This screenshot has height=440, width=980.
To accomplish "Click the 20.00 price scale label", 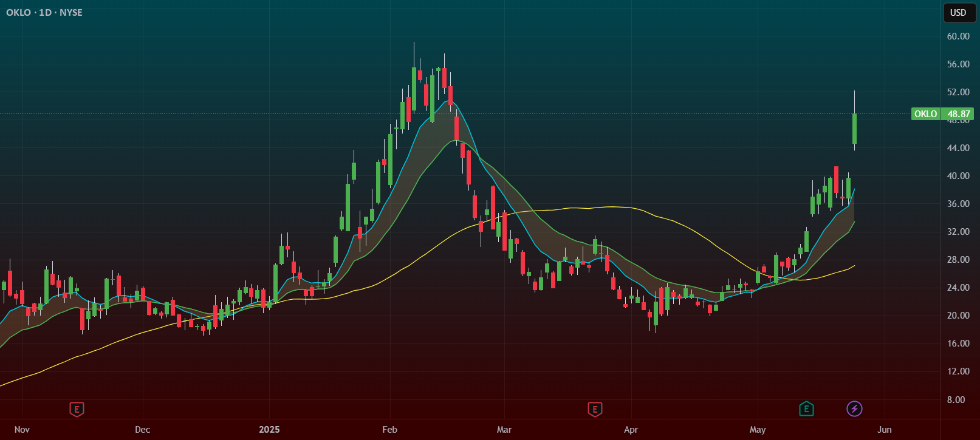I will pos(958,316).
